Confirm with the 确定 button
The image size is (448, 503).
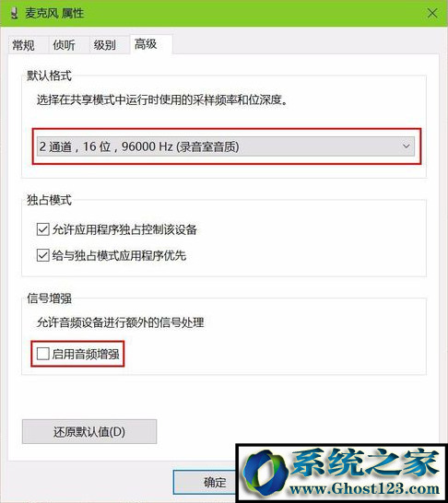click(205, 482)
